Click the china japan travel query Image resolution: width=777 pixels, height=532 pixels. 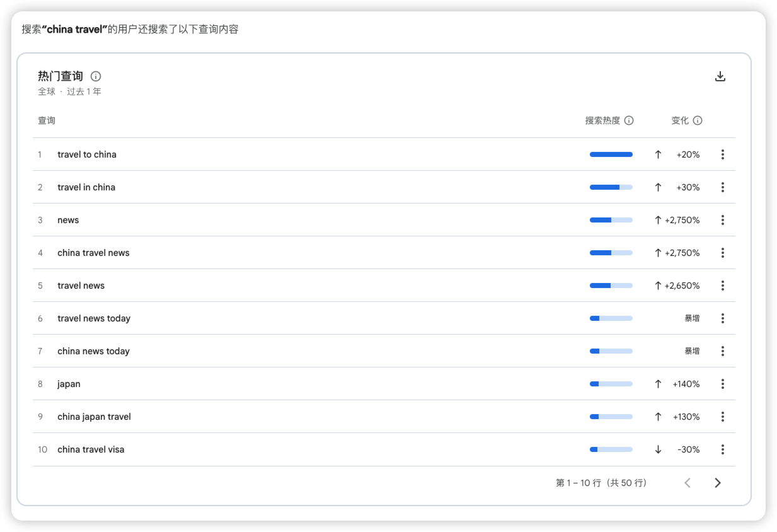[x=94, y=417]
